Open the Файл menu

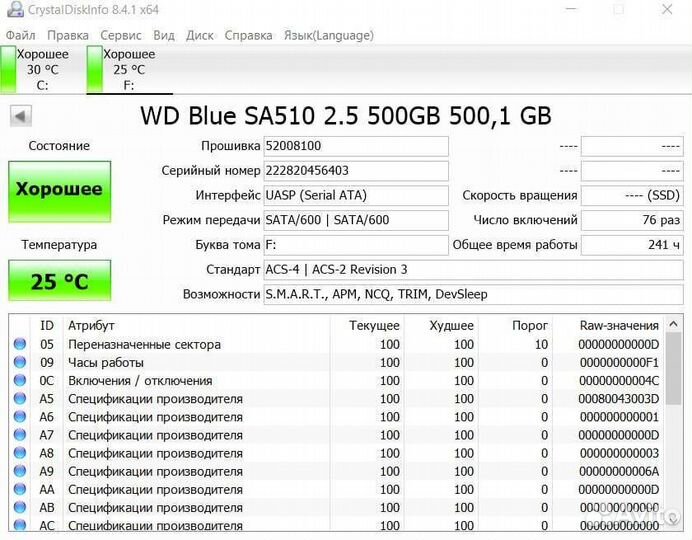click(x=20, y=35)
